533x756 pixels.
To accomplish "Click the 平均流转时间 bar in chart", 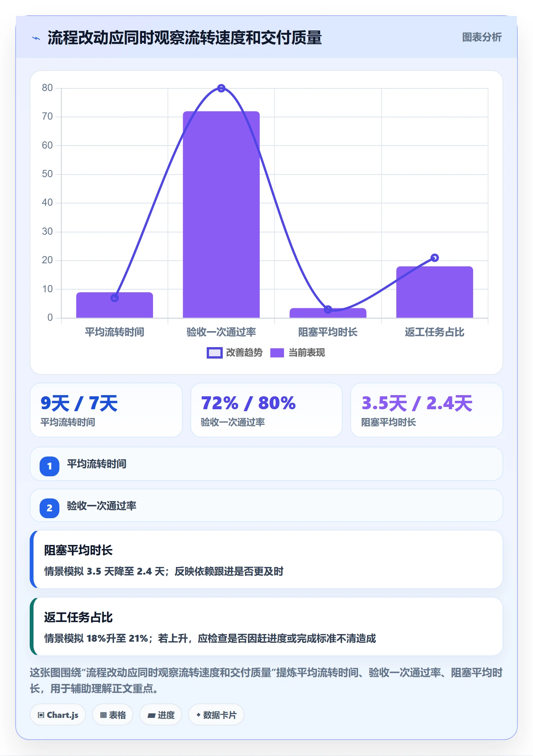I will point(115,305).
